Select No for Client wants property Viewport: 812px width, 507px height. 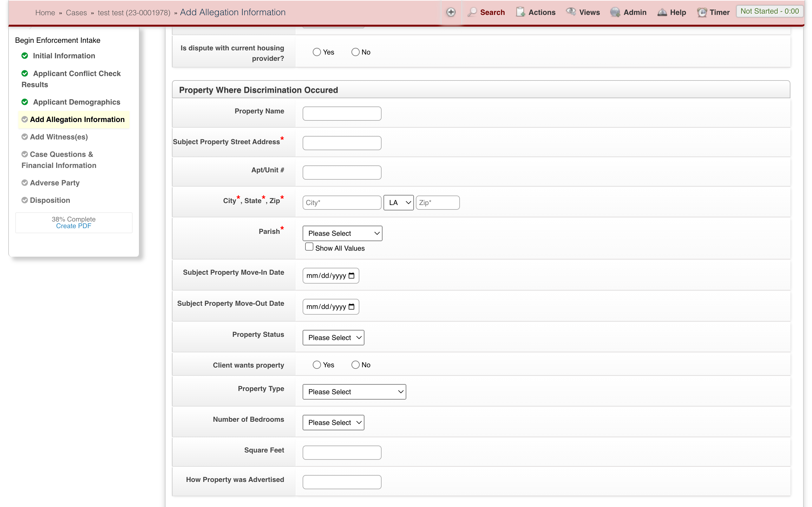[x=355, y=364]
